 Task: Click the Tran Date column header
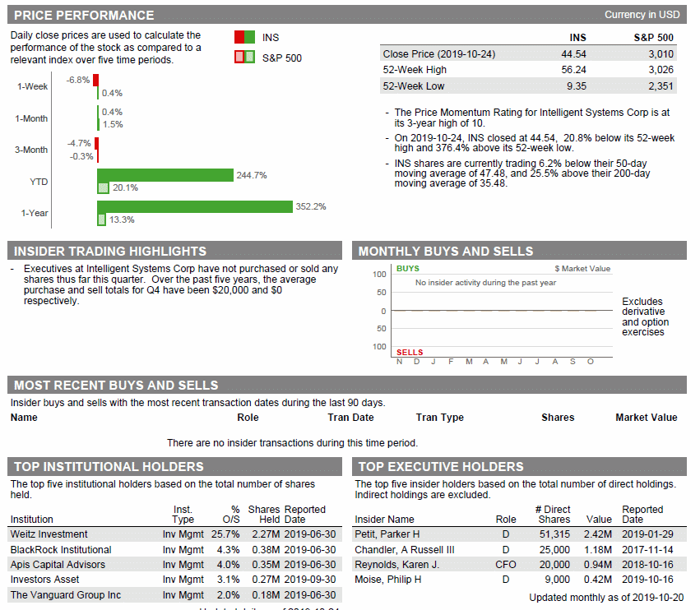pyautogui.click(x=350, y=418)
